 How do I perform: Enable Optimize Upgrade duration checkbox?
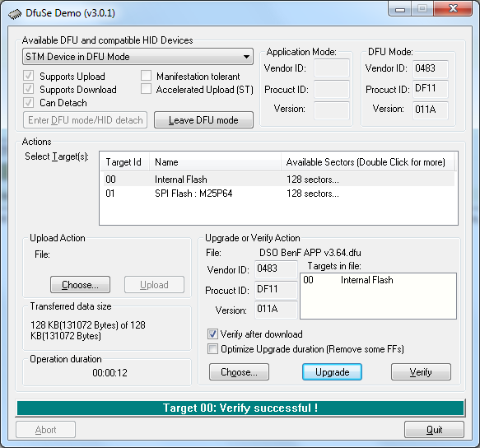tap(212, 349)
